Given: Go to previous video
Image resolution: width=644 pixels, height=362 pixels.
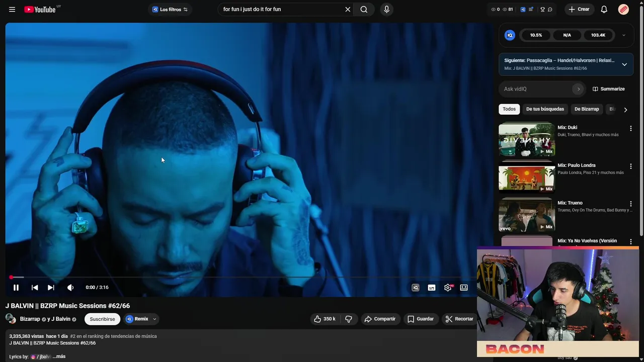Looking at the screenshot, I should point(35,288).
